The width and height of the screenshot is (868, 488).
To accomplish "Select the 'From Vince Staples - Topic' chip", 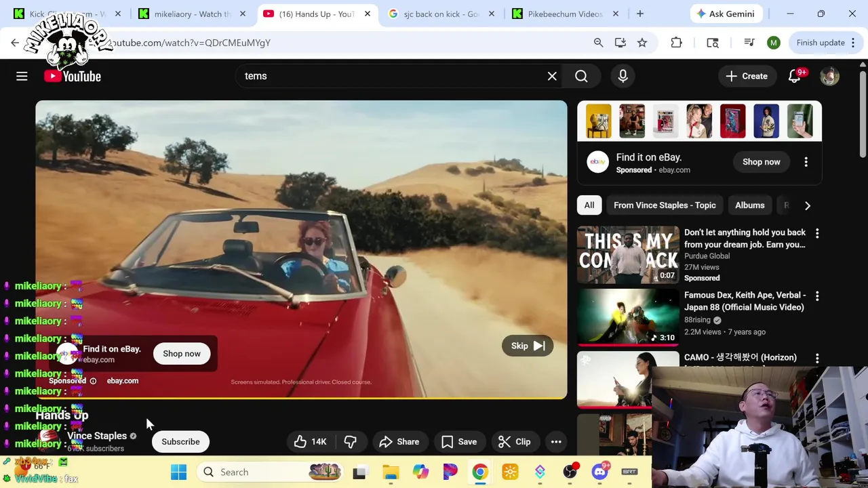I will 665,205.
